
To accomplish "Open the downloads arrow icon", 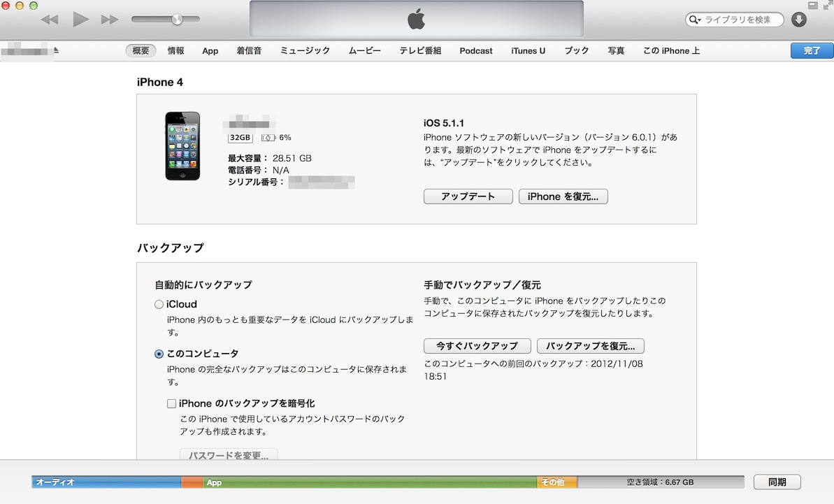I will (799, 20).
